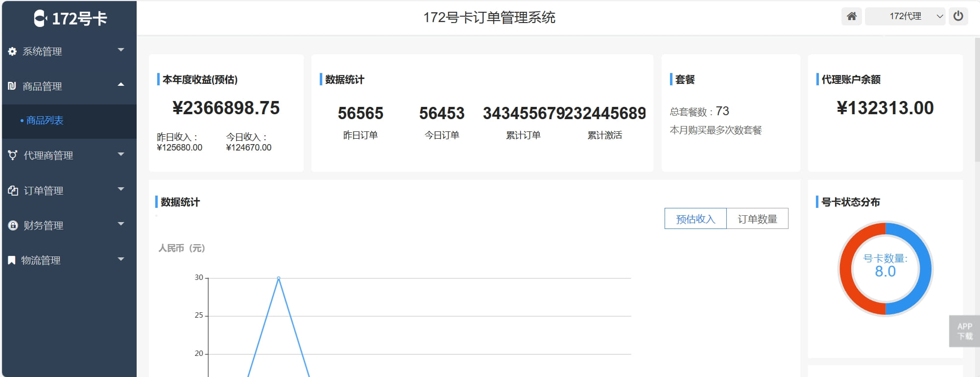The height and width of the screenshot is (377, 980).
Task: Click the 代理商管理 icon in sidebar
Action: point(13,155)
